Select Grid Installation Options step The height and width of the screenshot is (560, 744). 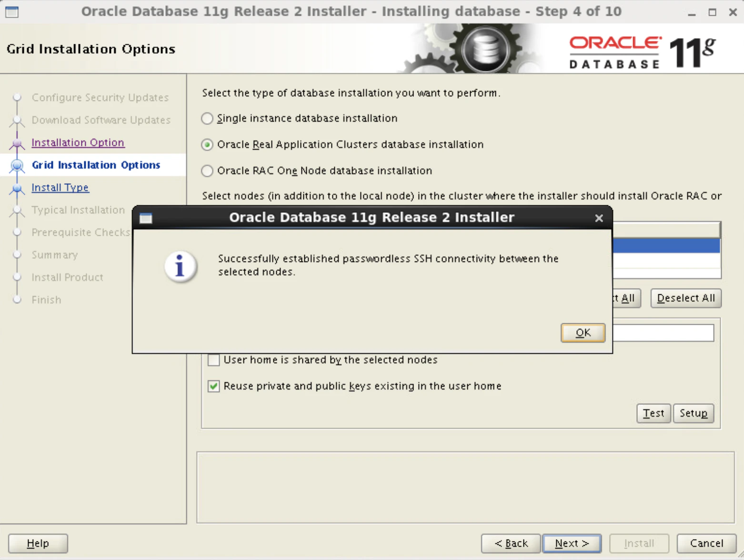(x=96, y=165)
